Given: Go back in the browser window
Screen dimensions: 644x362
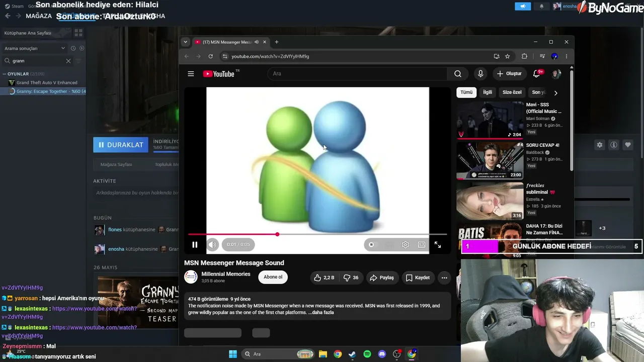Looking at the screenshot, I should pyautogui.click(x=187, y=56).
